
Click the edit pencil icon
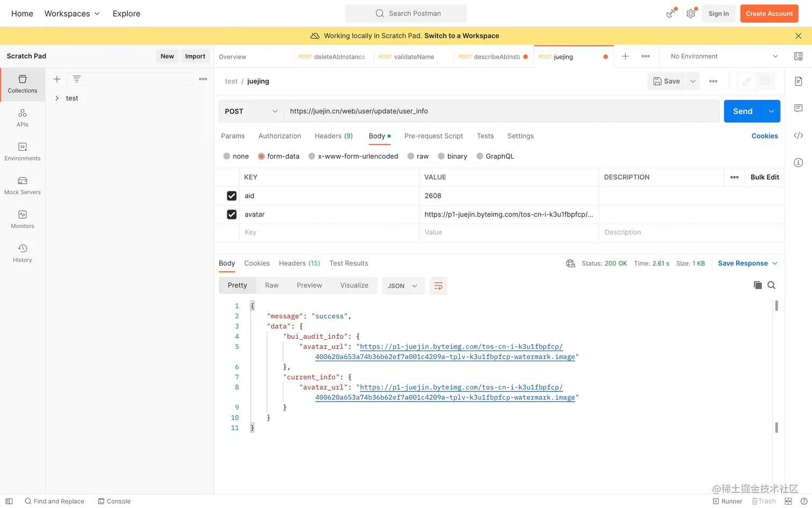click(x=746, y=81)
